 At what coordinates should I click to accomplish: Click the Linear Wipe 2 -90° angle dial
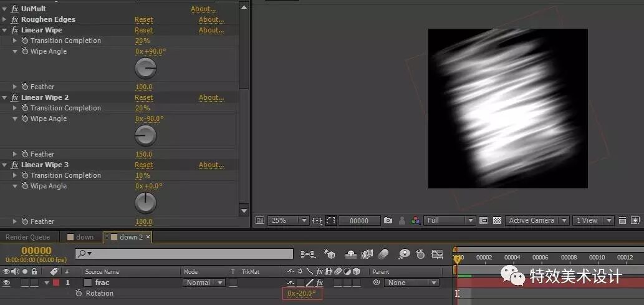pos(146,135)
